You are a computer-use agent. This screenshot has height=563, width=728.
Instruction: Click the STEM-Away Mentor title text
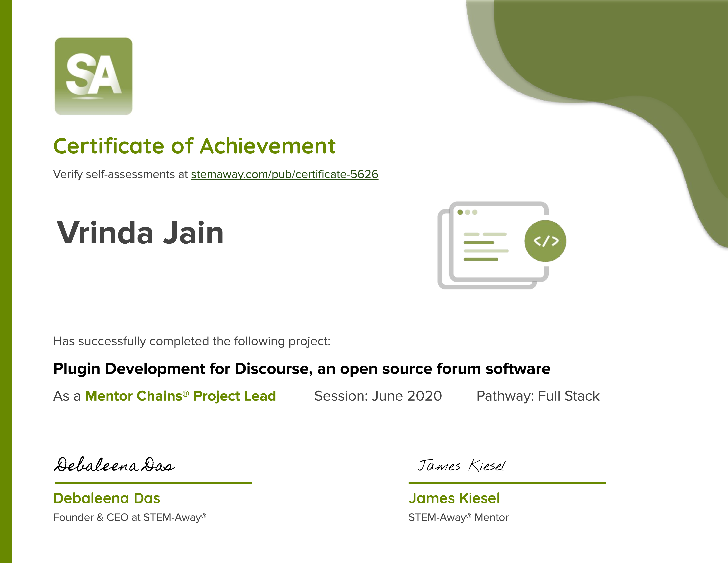(x=458, y=517)
